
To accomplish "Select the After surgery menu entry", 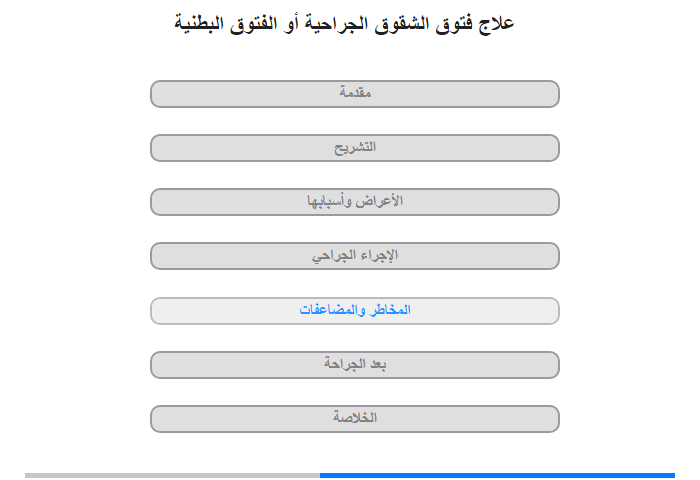I will (x=355, y=365).
